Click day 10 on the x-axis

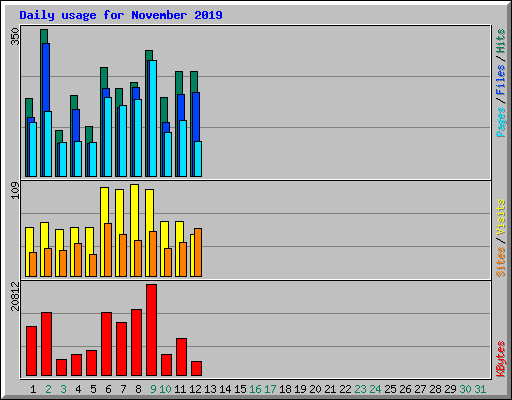[165, 389]
